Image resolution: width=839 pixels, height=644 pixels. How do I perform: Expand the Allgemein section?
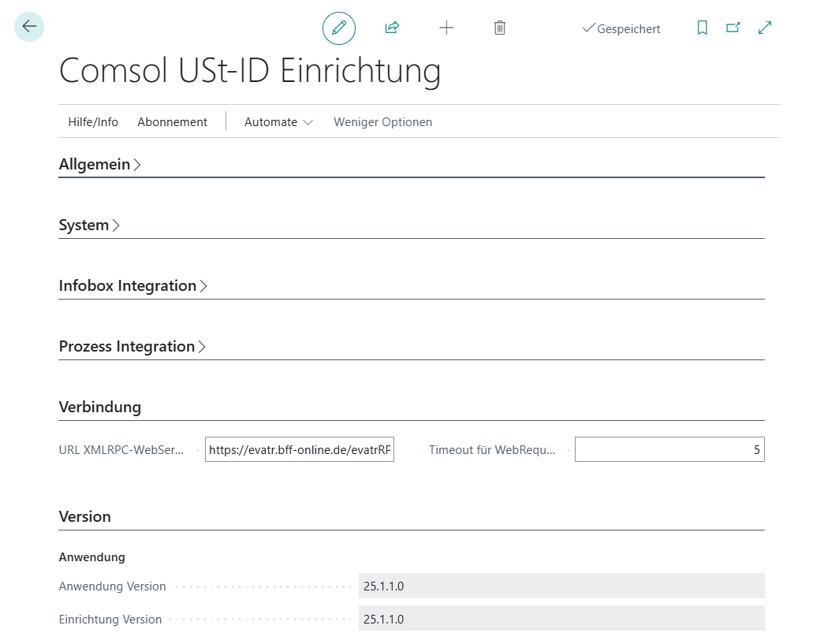click(x=100, y=164)
